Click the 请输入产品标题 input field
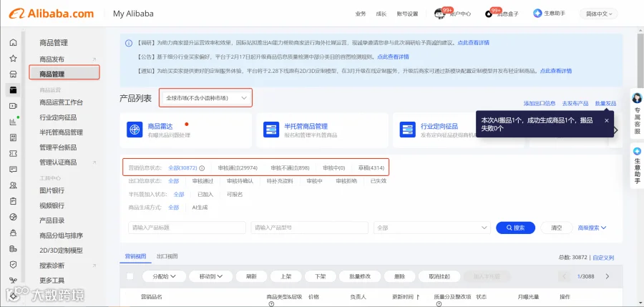Image resolution: width=644 pixels, height=307 pixels. 187,228
